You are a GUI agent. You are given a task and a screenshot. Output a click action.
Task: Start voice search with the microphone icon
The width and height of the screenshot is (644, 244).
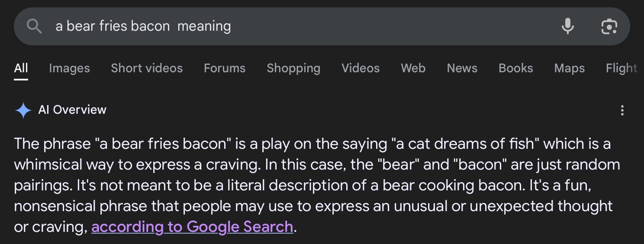point(567,27)
